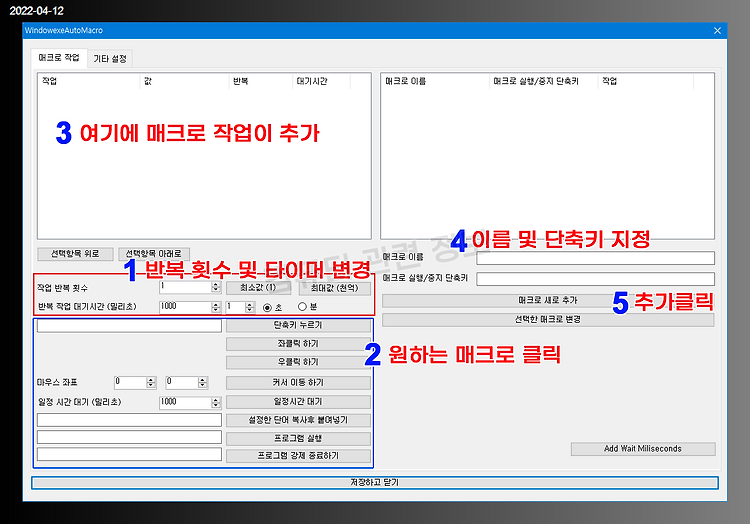This screenshot has height=524, width=750.
Task: Focus the text field beside 설정한 단어 복사후 붙여넣기
Action: (x=129, y=420)
